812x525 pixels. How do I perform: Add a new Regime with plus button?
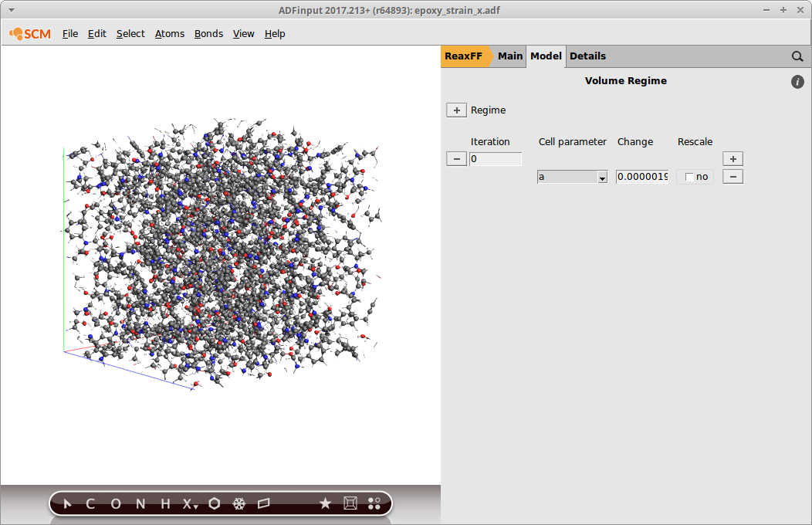[x=456, y=110]
